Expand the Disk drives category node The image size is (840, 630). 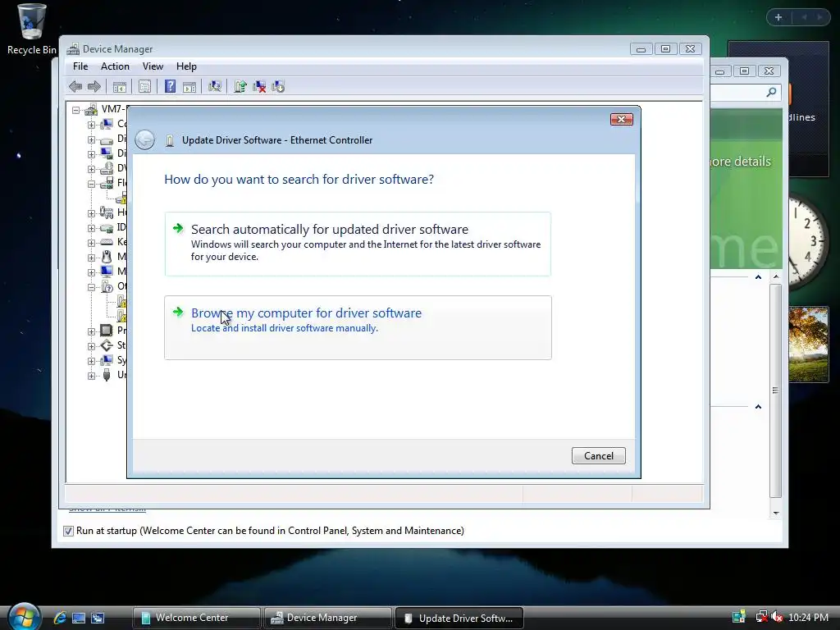click(91, 139)
